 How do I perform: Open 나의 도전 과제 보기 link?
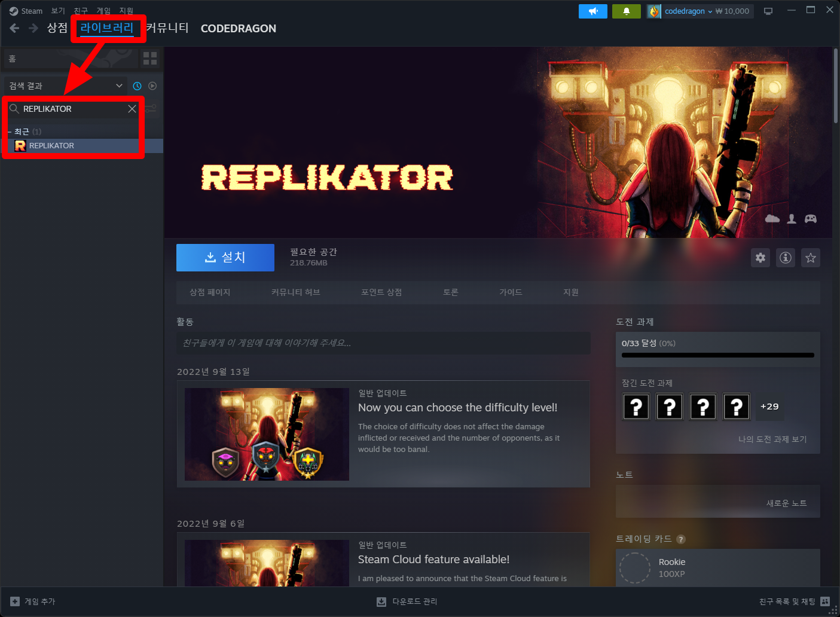click(772, 439)
